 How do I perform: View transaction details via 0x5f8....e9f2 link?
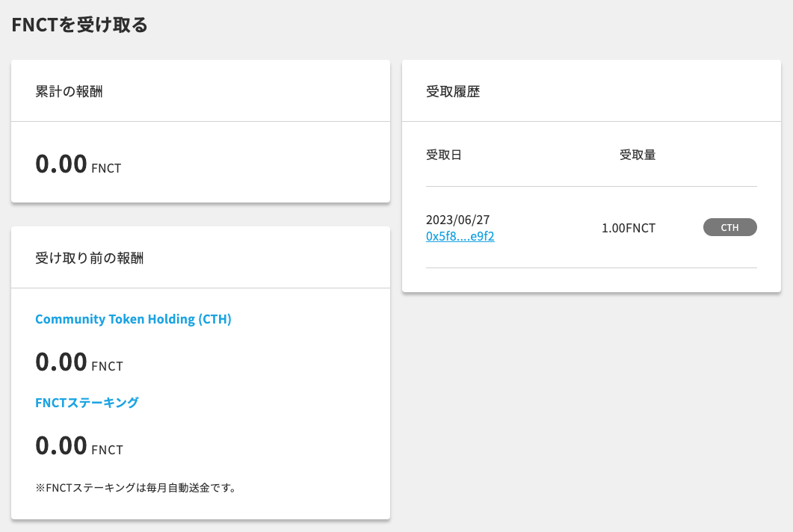[460, 235]
